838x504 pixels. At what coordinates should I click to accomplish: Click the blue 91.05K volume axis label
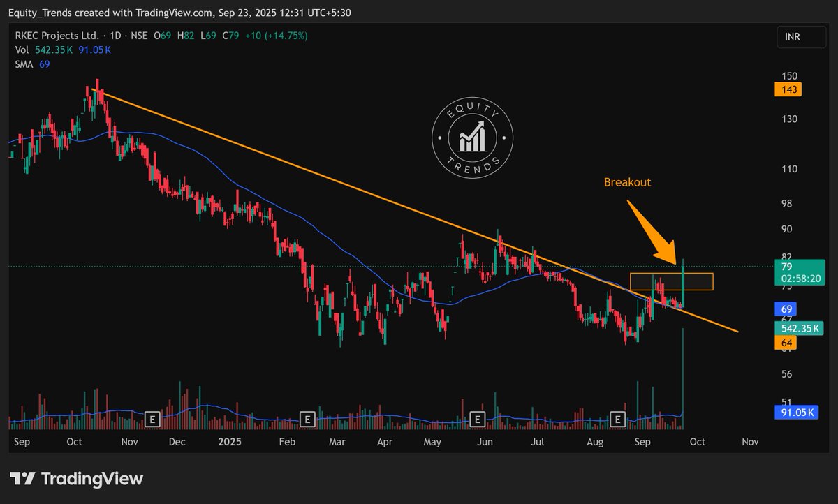click(797, 413)
